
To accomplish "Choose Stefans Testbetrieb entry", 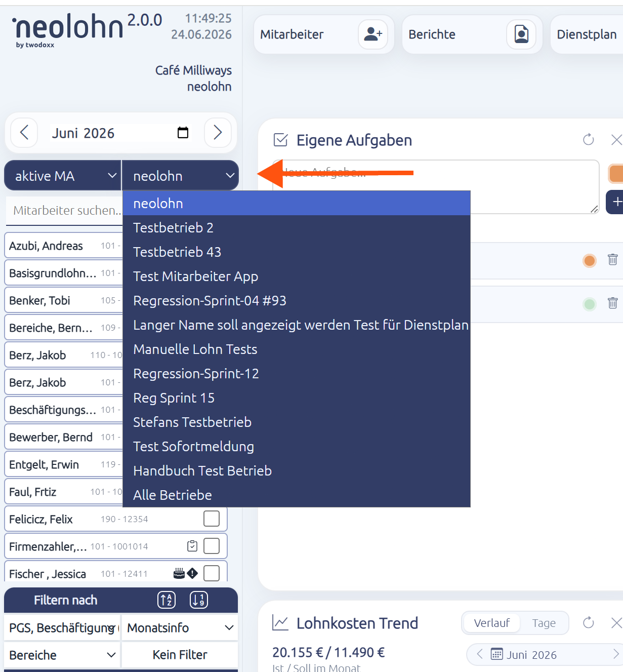I will (297, 422).
